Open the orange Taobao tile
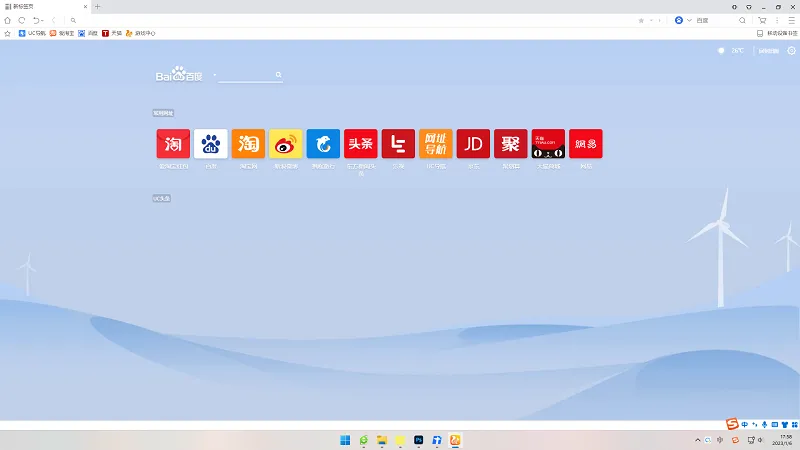The height and width of the screenshot is (450, 800). click(248, 144)
